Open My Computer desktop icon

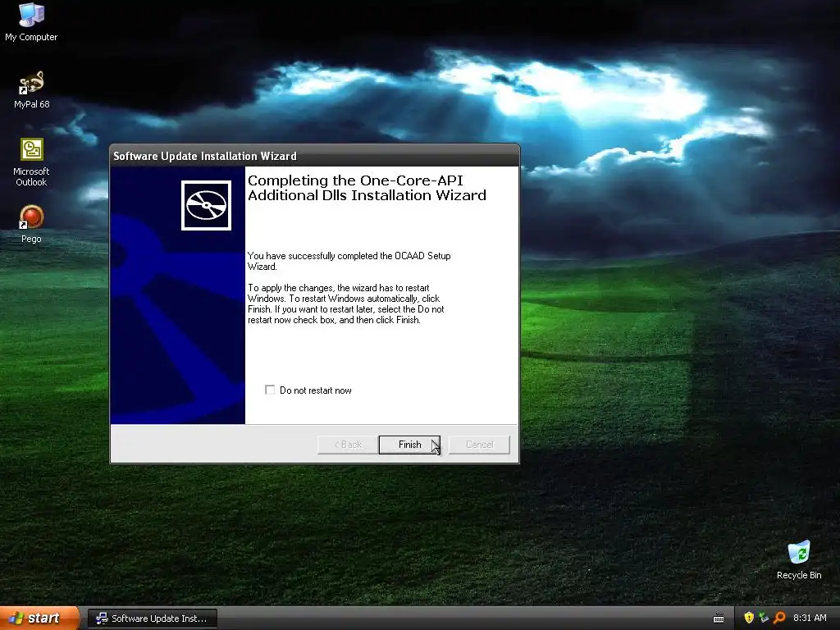(x=31, y=22)
